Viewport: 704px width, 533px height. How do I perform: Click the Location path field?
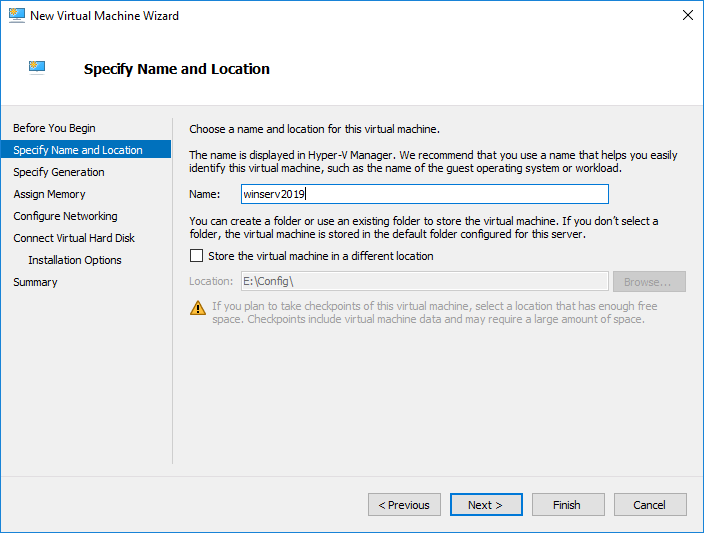pyautogui.click(x=424, y=282)
